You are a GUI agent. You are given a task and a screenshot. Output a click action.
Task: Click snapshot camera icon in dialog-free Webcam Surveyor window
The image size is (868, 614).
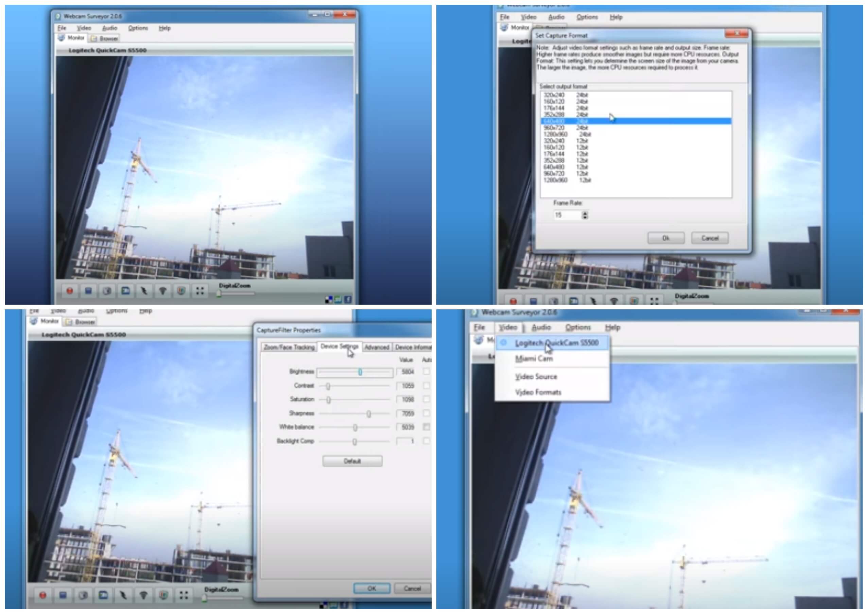coord(107,291)
